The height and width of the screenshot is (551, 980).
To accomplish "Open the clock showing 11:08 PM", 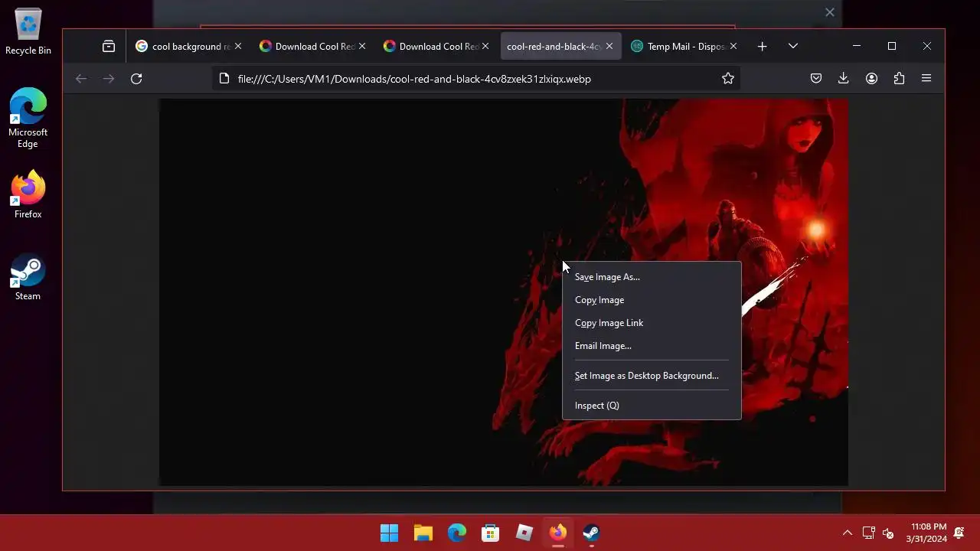I will [x=926, y=533].
